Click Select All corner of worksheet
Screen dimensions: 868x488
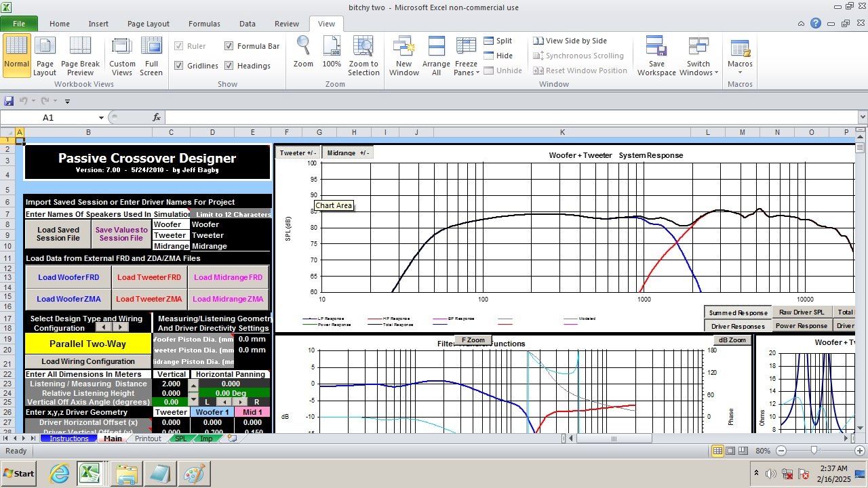click(7, 132)
